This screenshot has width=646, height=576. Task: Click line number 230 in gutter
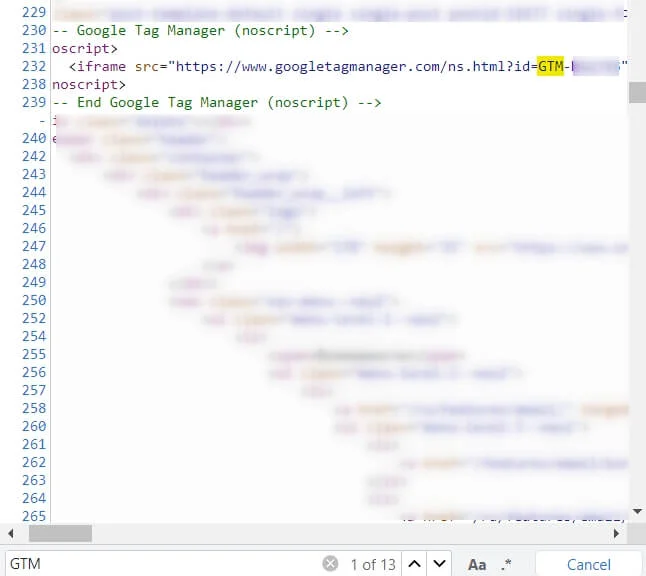tap(33, 31)
